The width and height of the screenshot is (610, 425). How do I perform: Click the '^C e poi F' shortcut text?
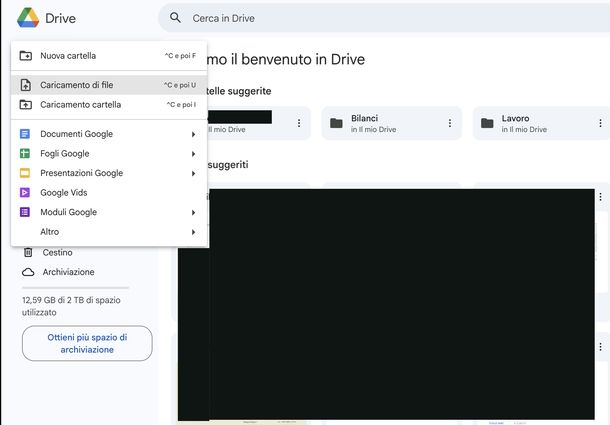(180, 56)
